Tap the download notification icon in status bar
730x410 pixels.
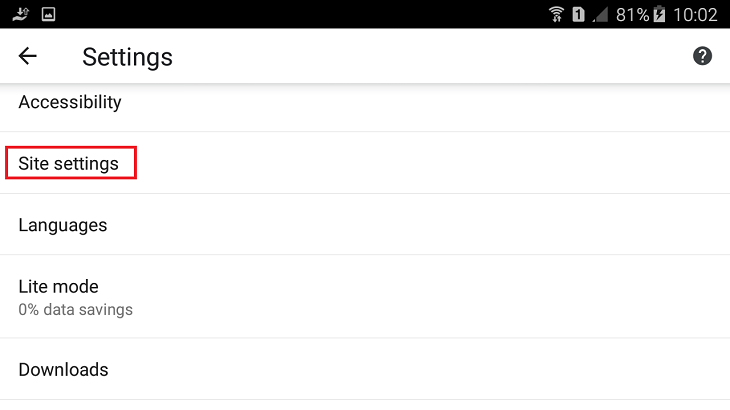click(x=20, y=14)
